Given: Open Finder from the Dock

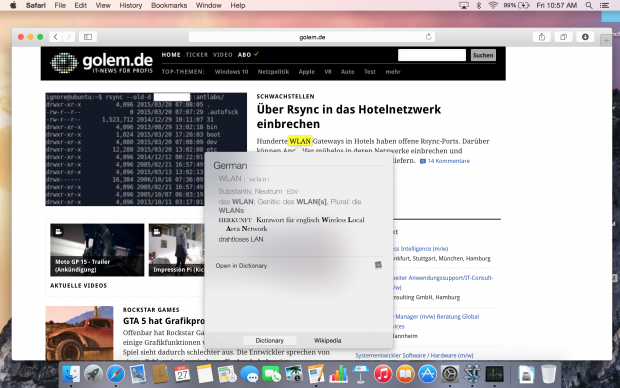Looking at the screenshot, I should (x=71, y=374).
